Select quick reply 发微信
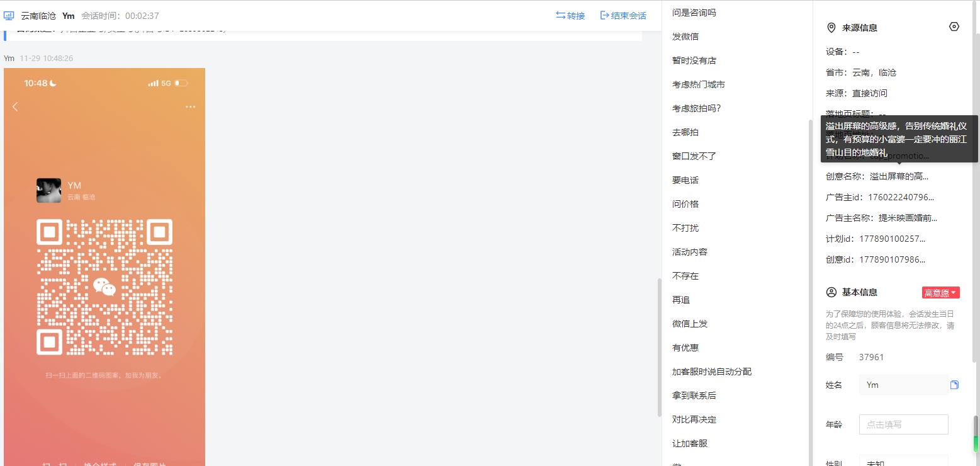 tap(685, 37)
